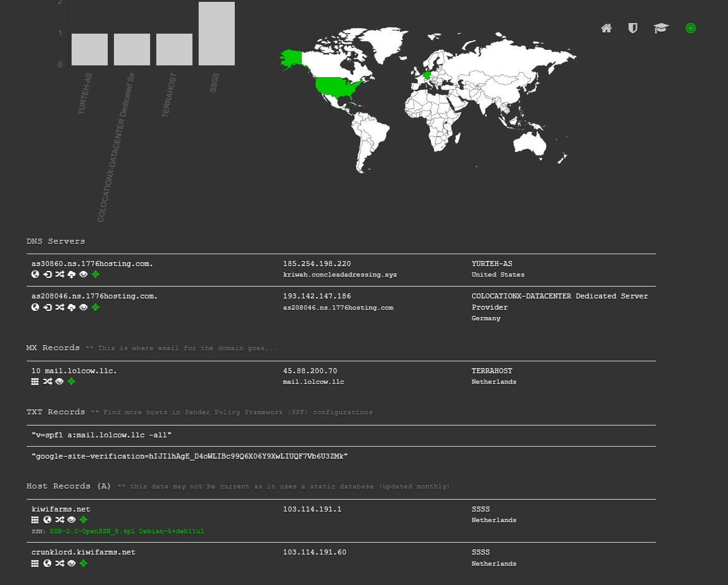Open the home icon in top navigation

click(x=606, y=28)
